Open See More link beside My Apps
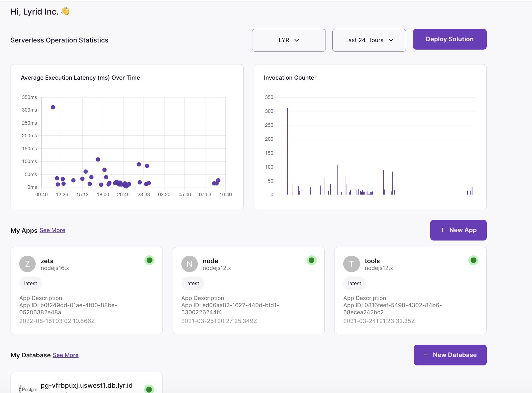This screenshot has width=532, height=393. coord(52,230)
